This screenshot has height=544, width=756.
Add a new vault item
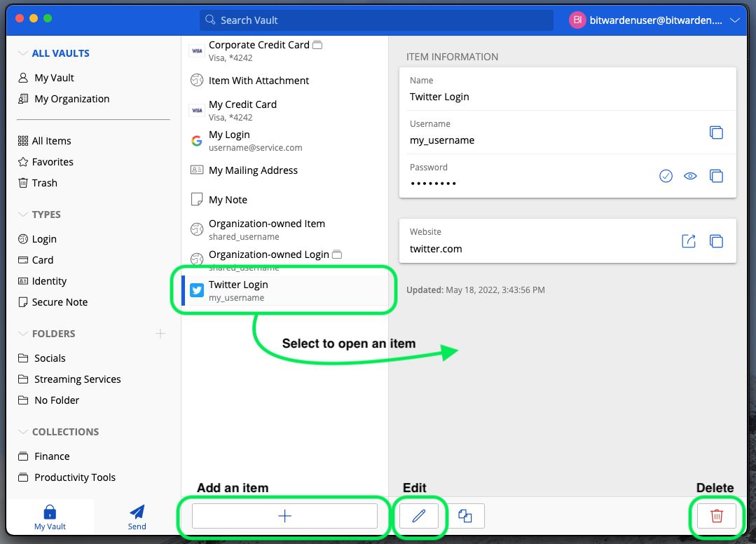(284, 516)
